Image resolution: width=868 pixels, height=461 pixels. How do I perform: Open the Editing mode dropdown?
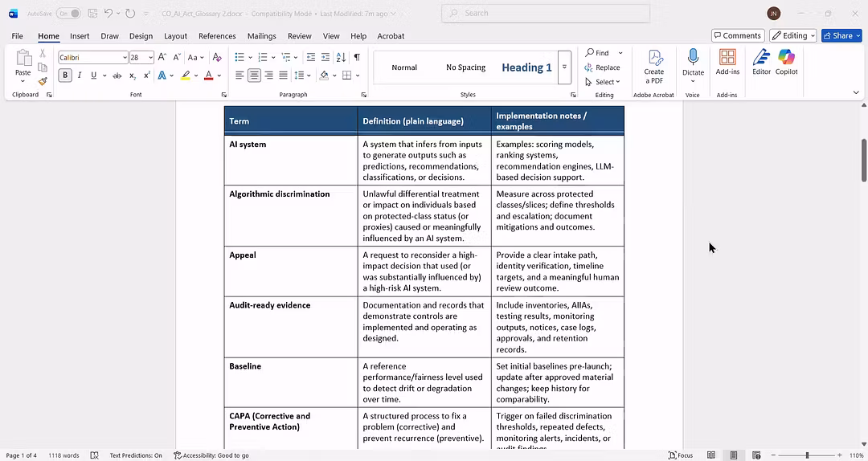coord(792,35)
